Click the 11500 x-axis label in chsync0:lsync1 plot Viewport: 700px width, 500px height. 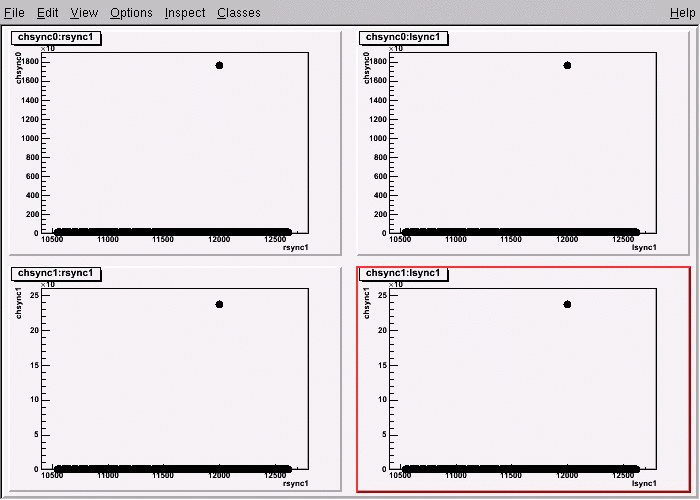pos(511,239)
